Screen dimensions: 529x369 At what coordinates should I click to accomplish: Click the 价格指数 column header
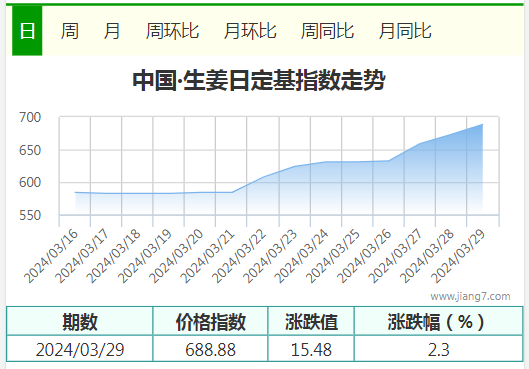(x=210, y=321)
